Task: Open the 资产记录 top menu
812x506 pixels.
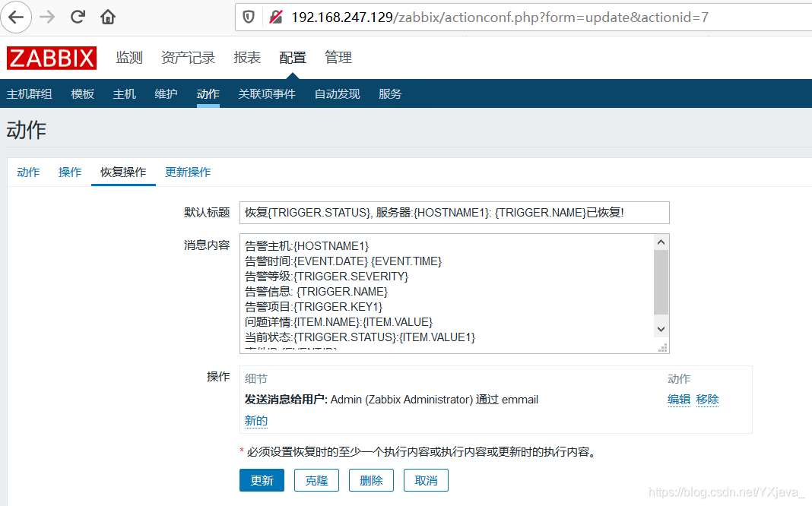Action: pyautogui.click(x=188, y=58)
